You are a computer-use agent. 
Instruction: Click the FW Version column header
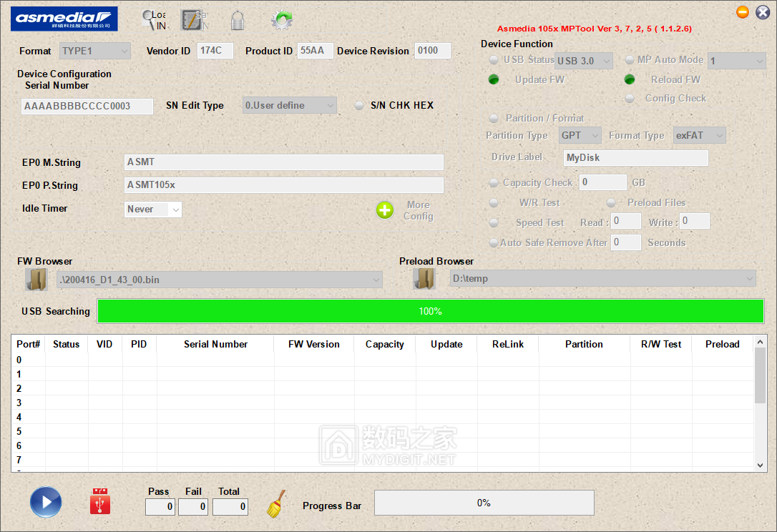(x=313, y=345)
